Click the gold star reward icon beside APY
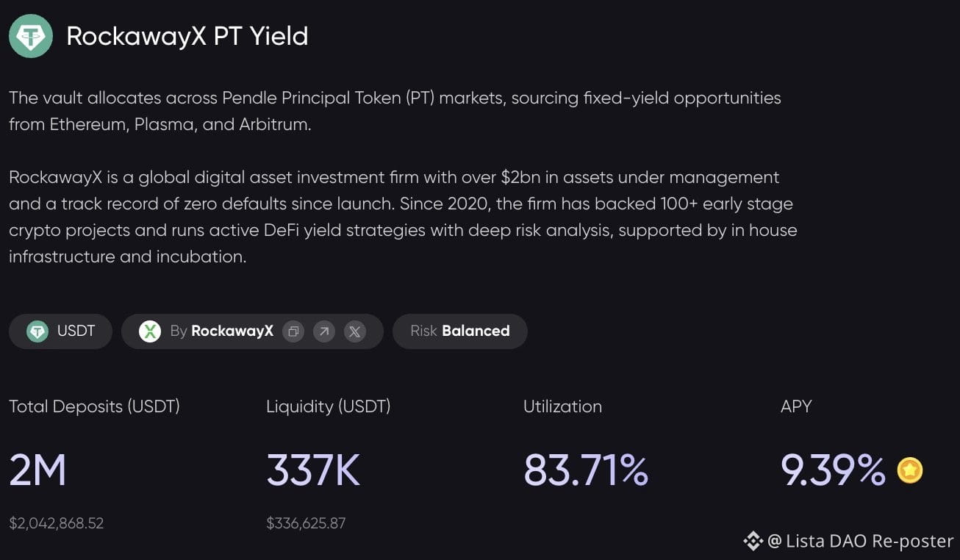The image size is (960, 560). pyautogui.click(x=910, y=470)
